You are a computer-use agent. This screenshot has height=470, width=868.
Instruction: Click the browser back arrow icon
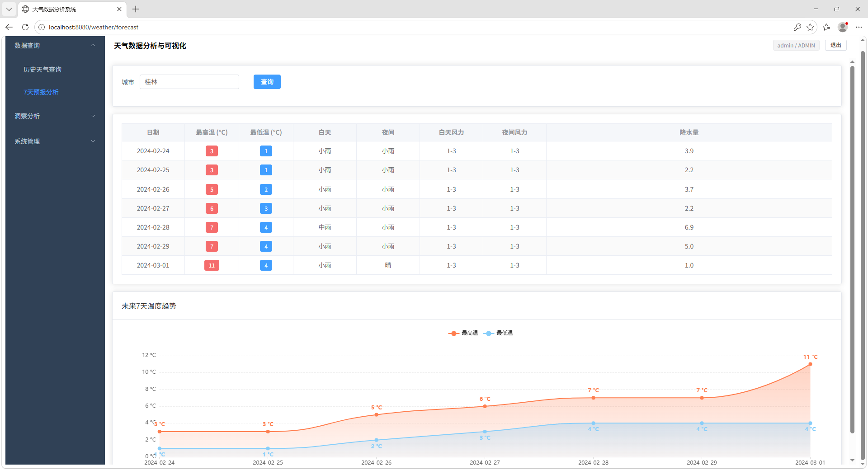(9, 27)
